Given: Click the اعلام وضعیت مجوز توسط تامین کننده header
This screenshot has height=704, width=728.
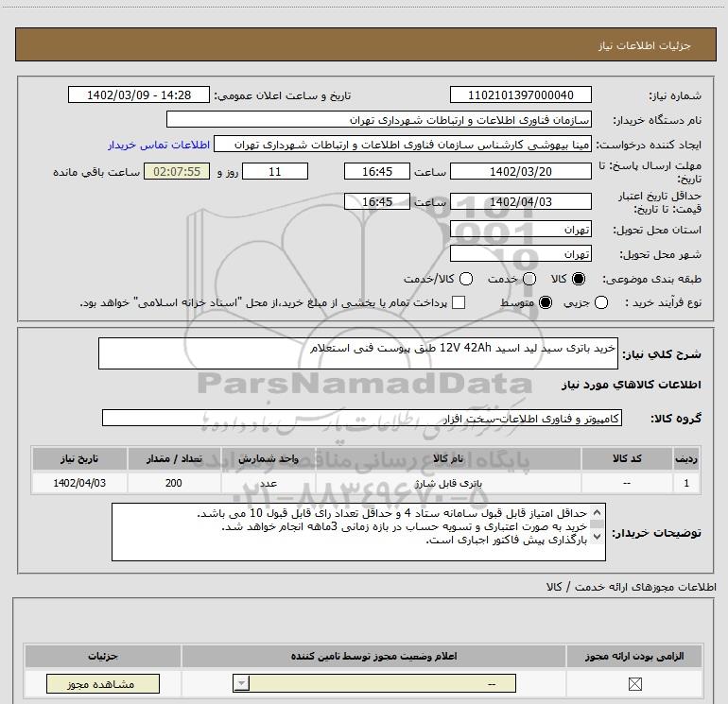Looking at the screenshot, I should tap(373, 656).
